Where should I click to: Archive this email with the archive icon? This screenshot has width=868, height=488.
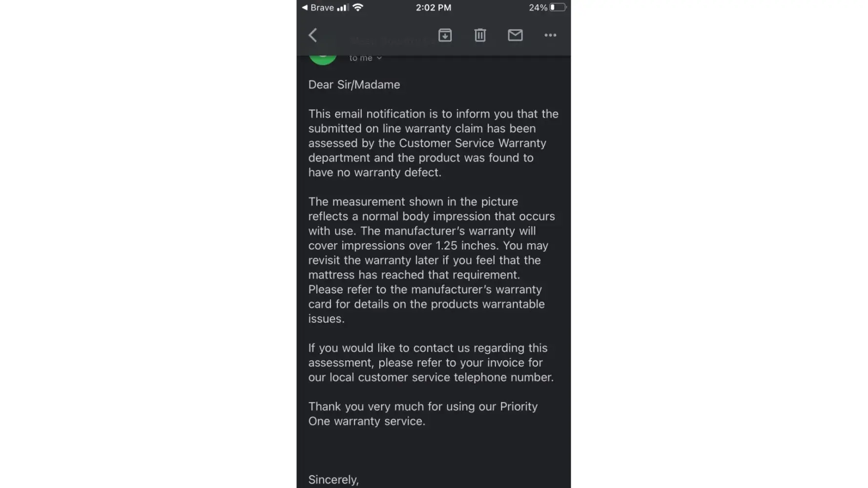tap(445, 35)
